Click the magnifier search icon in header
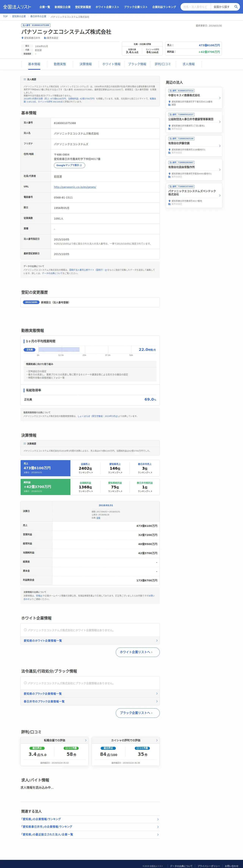 (236, 7)
